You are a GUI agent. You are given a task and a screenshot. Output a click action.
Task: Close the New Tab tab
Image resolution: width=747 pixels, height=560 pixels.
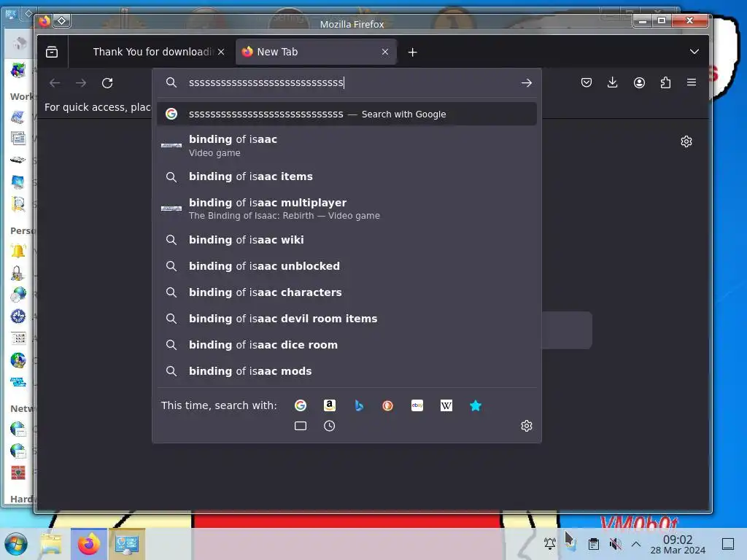point(385,52)
